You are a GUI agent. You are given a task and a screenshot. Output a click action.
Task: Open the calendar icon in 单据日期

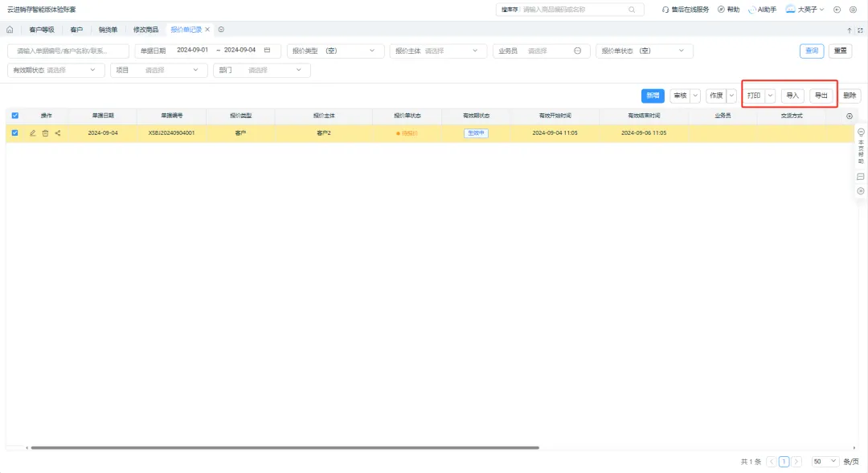pyautogui.click(x=268, y=51)
